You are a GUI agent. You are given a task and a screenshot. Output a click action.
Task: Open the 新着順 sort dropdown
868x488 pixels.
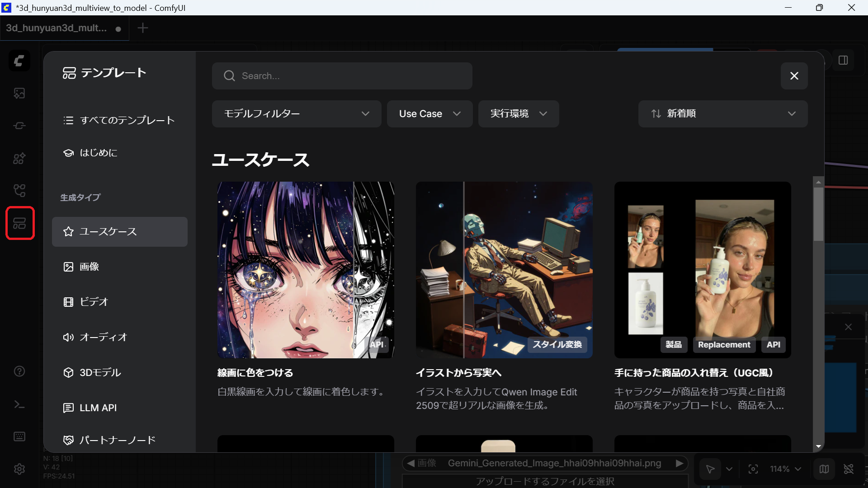click(722, 114)
